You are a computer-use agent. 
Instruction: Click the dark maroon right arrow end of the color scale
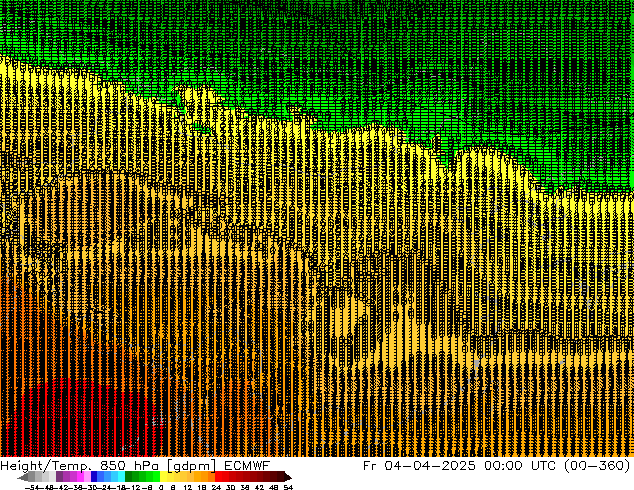click(288, 477)
